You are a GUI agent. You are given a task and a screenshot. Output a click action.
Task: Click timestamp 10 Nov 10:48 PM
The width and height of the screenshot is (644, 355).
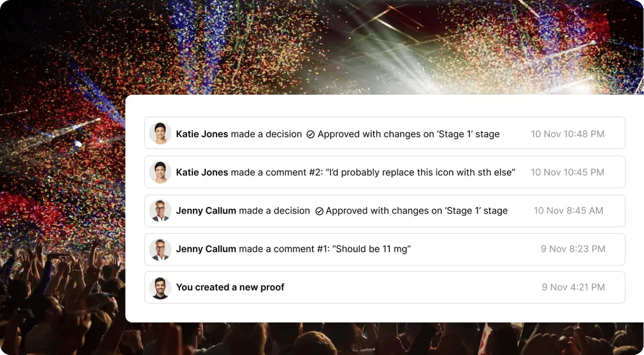click(x=567, y=134)
